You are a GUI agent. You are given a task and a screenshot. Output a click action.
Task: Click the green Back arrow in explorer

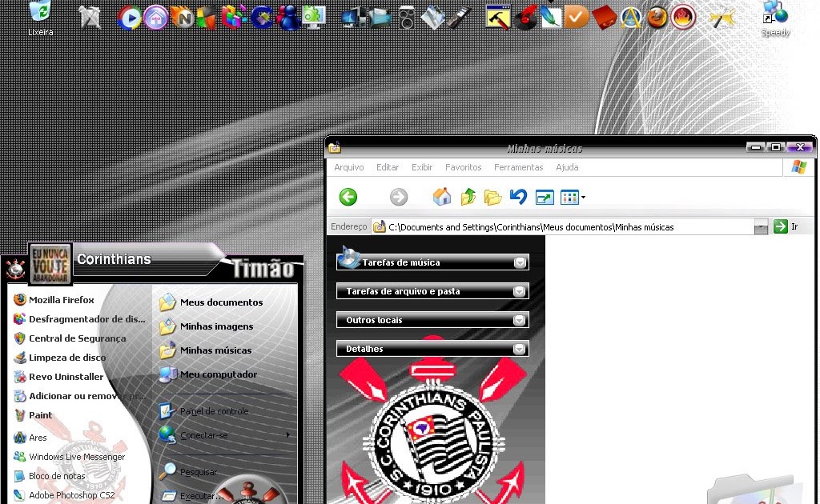[x=348, y=197]
